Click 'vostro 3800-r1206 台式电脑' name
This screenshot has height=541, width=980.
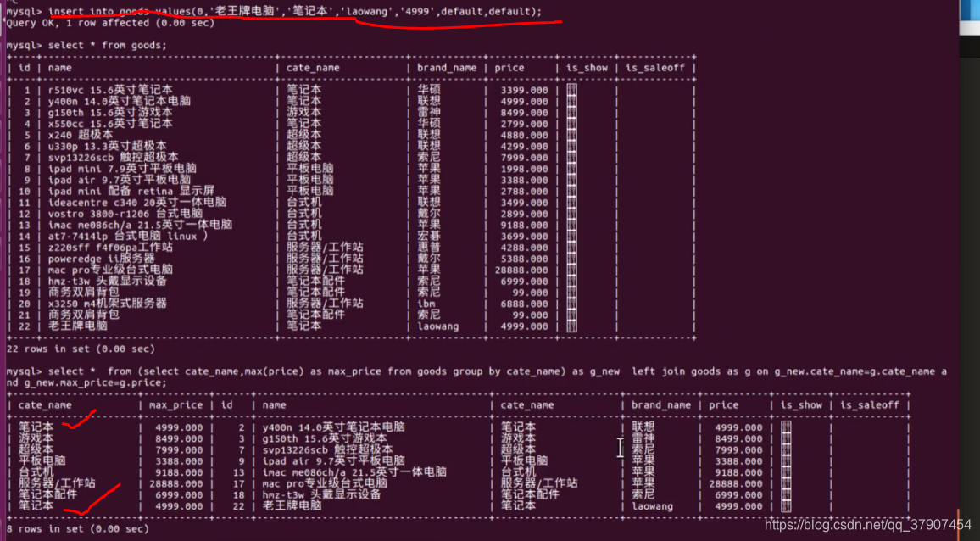125,214
